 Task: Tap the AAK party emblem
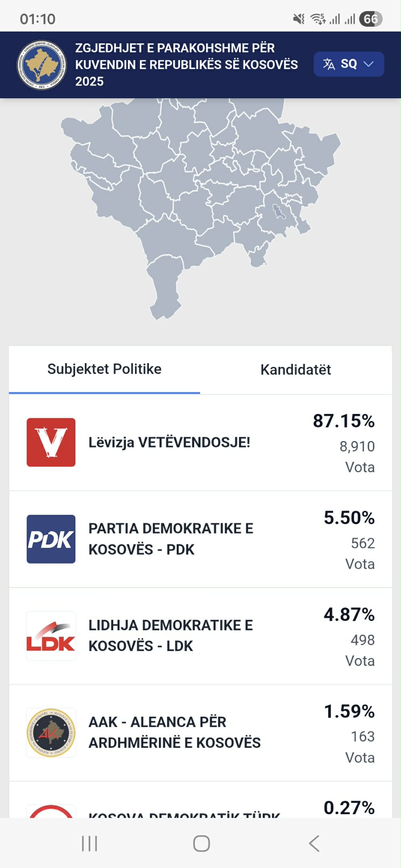click(51, 732)
